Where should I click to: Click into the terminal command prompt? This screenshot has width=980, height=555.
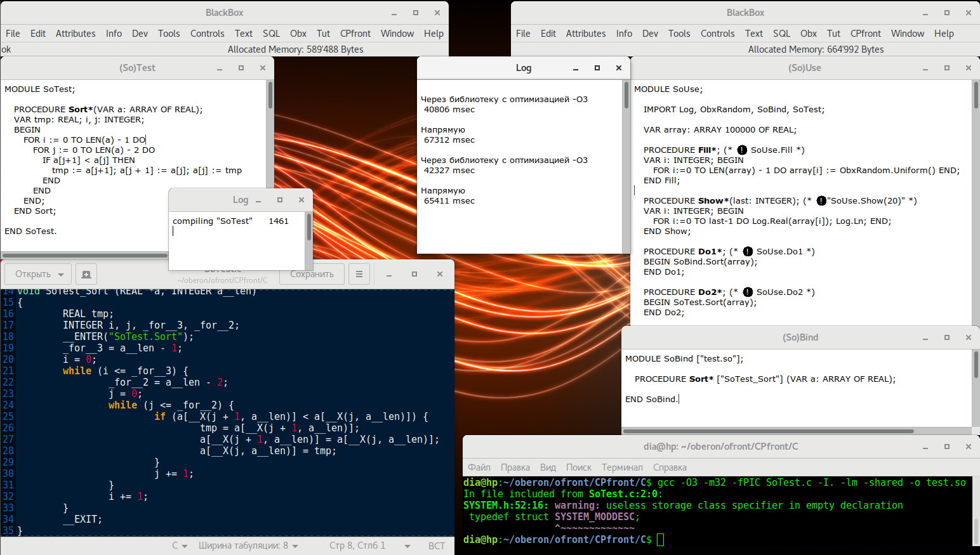click(661, 540)
